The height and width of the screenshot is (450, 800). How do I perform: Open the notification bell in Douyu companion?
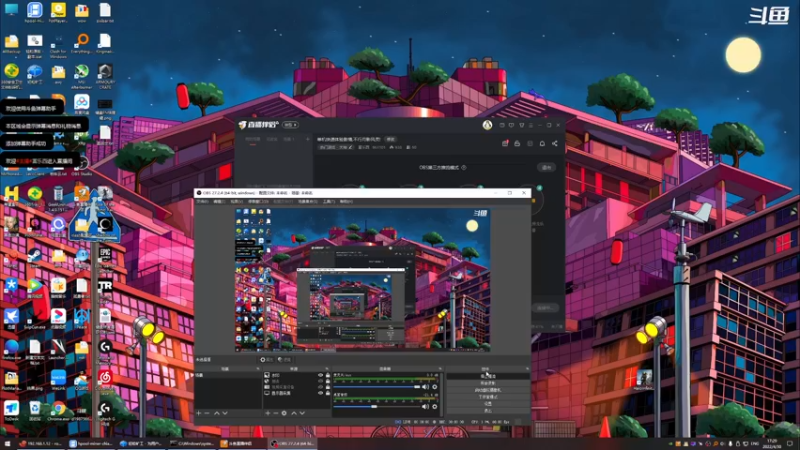[x=542, y=143]
